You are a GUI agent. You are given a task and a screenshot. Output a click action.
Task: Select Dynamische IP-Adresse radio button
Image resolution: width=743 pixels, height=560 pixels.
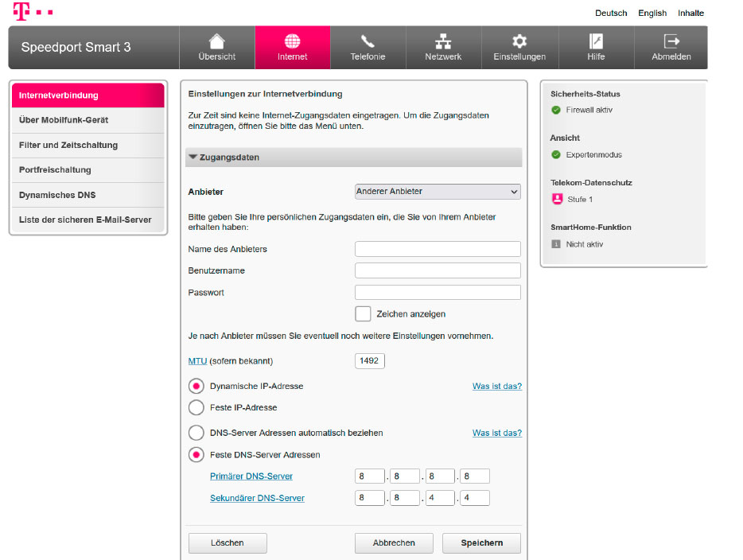click(x=196, y=386)
